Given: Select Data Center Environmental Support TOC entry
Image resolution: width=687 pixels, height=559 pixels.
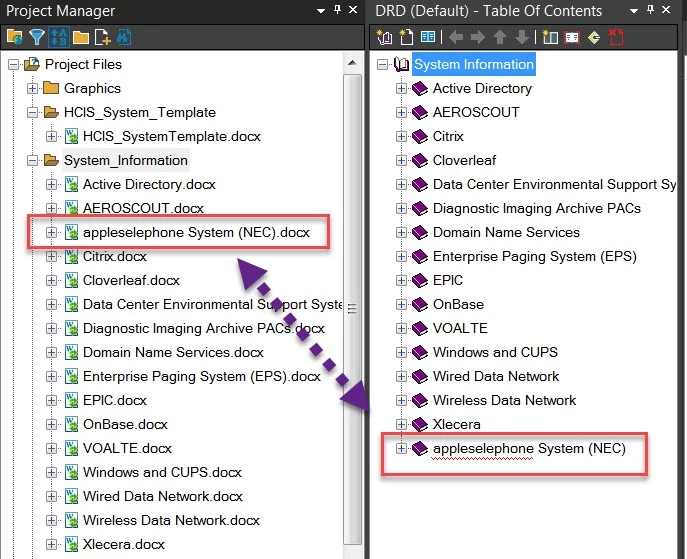Looking at the screenshot, I should point(554,184).
